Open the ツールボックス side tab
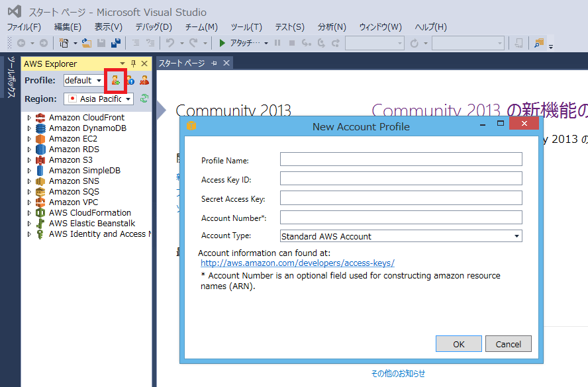 point(11,77)
